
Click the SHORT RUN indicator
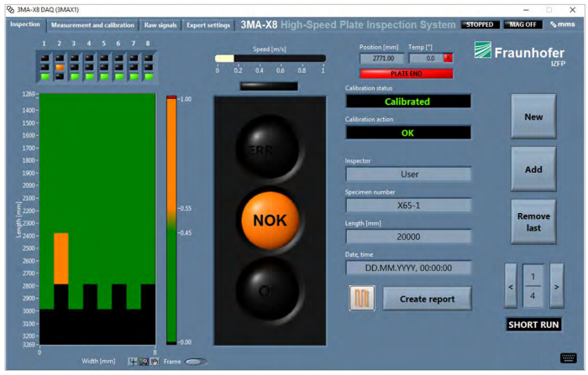[x=533, y=325]
